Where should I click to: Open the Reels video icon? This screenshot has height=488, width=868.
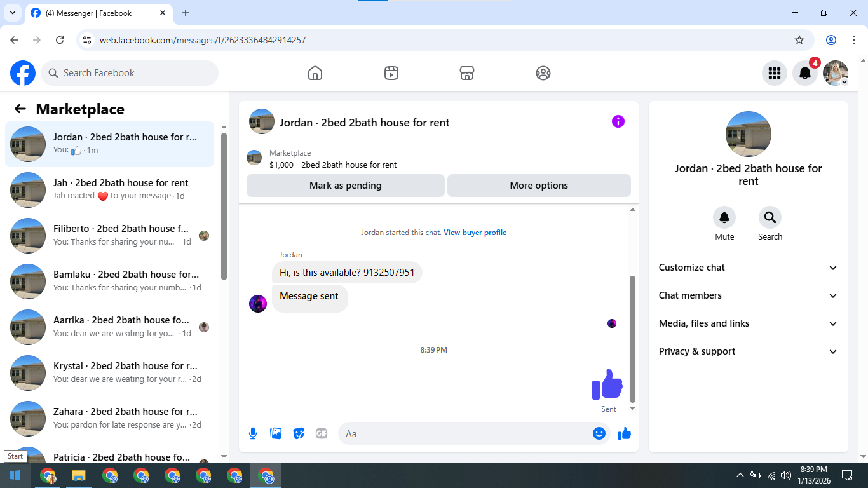[x=391, y=73]
